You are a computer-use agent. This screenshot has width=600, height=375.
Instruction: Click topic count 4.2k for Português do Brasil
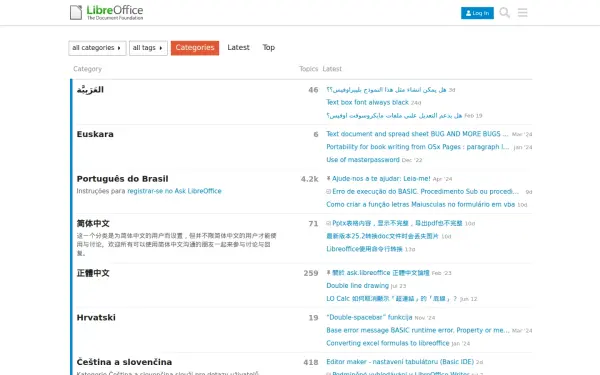coord(310,179)
